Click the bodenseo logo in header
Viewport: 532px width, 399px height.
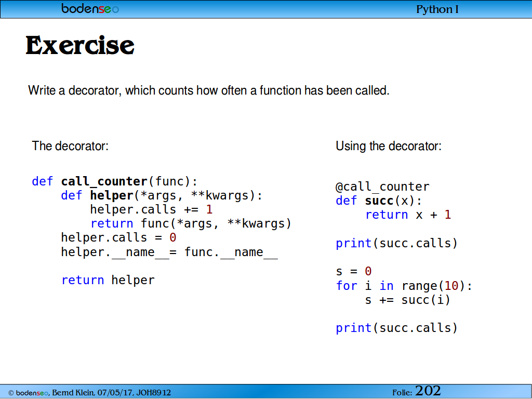click(90, 8)
